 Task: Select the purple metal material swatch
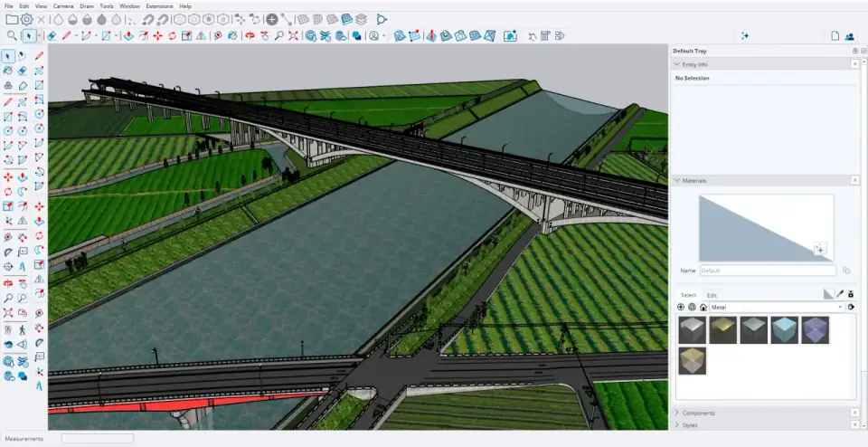pos(815,330)
